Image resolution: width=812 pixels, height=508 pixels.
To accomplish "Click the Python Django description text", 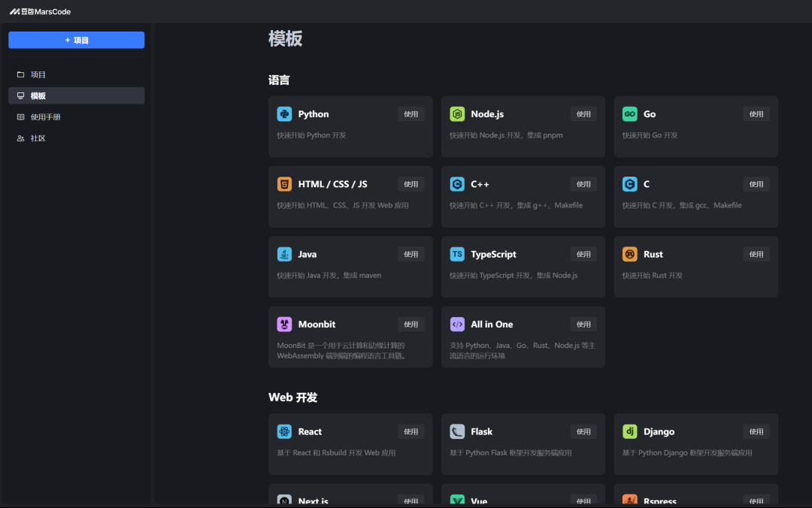I will pyautogui.click(x=687, y=452).
